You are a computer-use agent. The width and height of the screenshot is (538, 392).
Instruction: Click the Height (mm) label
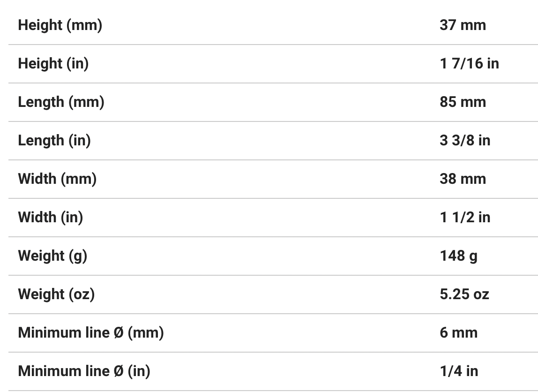click(x=60, y=25)
